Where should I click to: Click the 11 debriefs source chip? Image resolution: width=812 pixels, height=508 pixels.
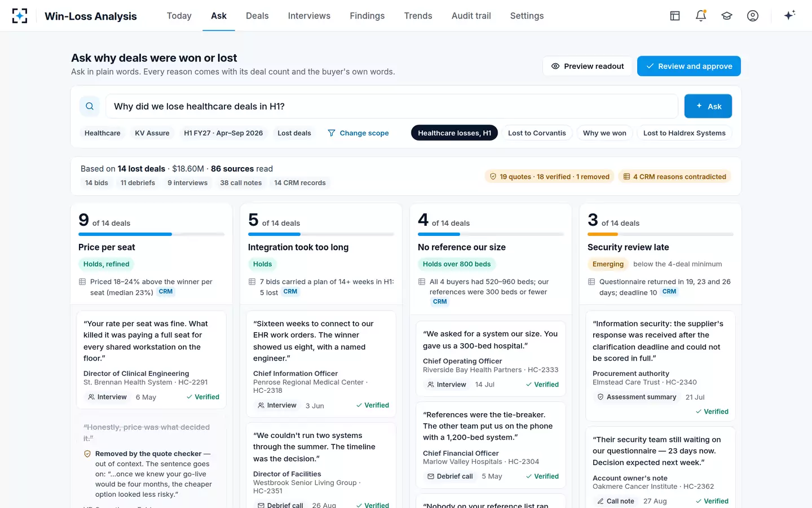pos(138,183)
